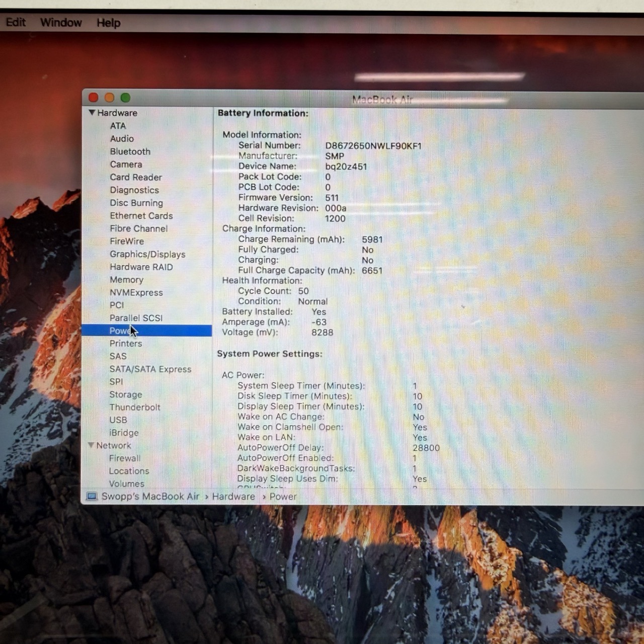Click the Cycle Count value 50
Viewport: 644px width, 644px height.
click(x=303, y=291)
